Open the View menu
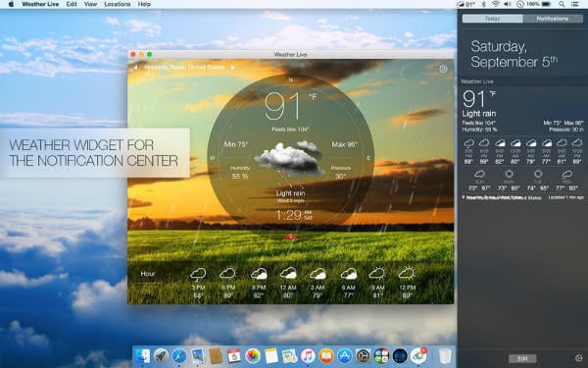This screenshot has width=588, height=368. (x=90, y=4)
